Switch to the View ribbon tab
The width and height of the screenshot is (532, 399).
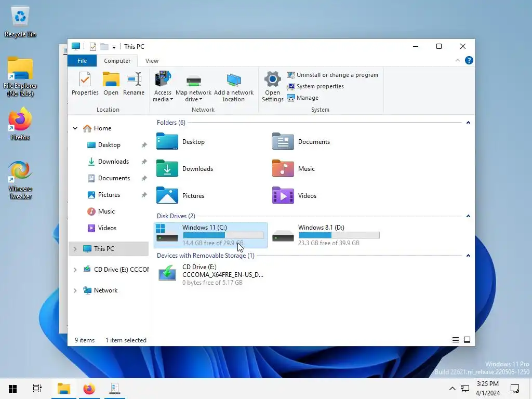coord(152,61)
